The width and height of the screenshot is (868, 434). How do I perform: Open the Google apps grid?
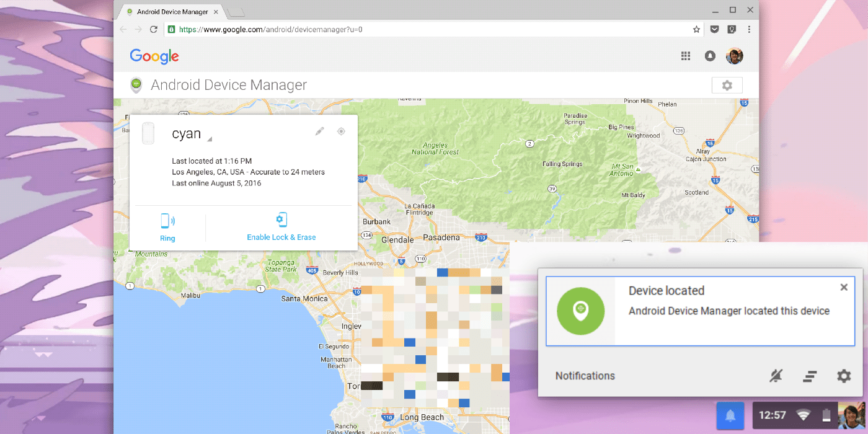(x=686, y=56)
